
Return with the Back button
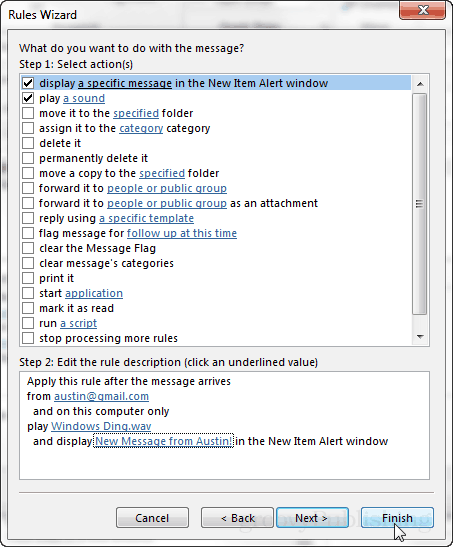[x=238, y=518]
